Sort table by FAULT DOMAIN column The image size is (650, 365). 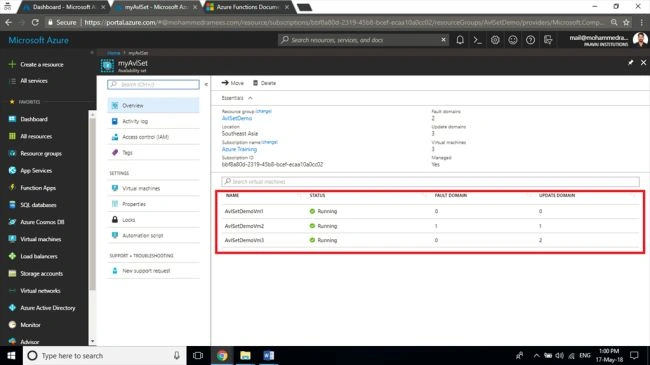tap(451, 195)
